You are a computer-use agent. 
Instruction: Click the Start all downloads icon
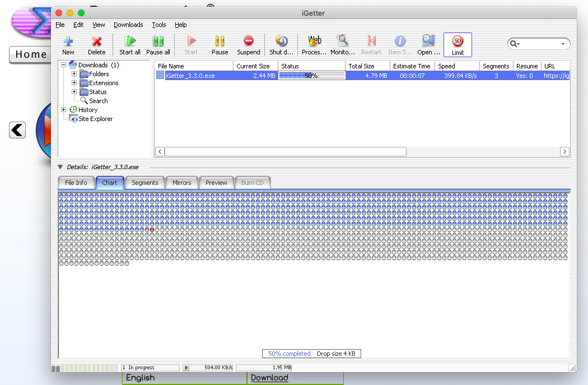coord(129,45)
